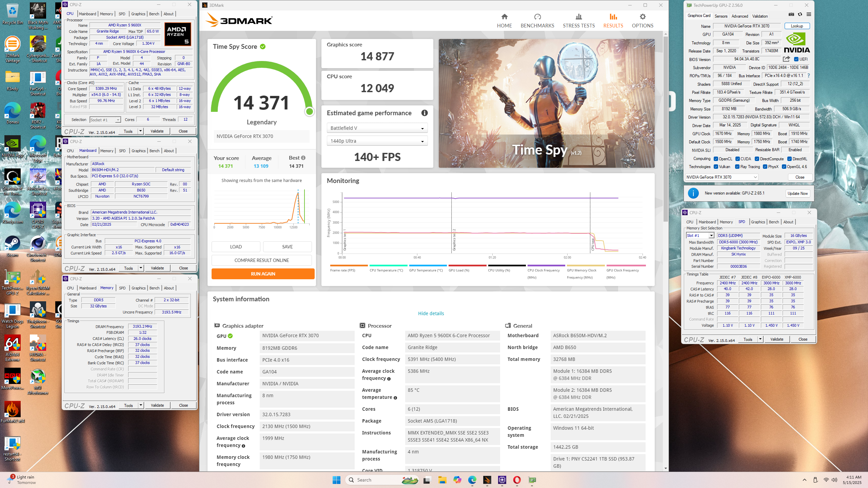This screenshot has height=488, width=868.
Task: Select Graphics tab in CPU-Z Mainboard window
Action: (138, 151)
